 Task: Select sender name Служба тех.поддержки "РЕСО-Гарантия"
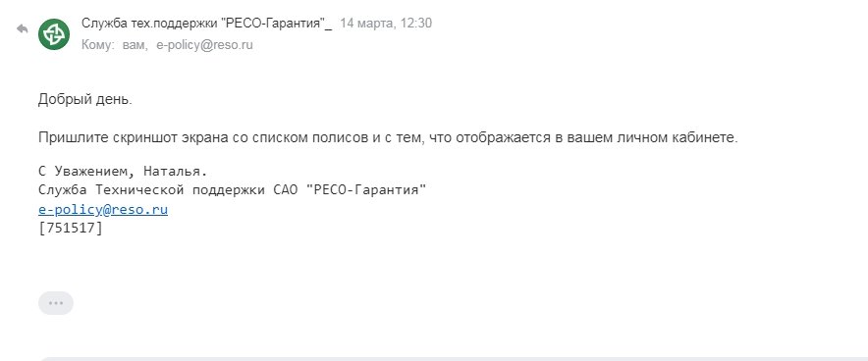(202, 24)
